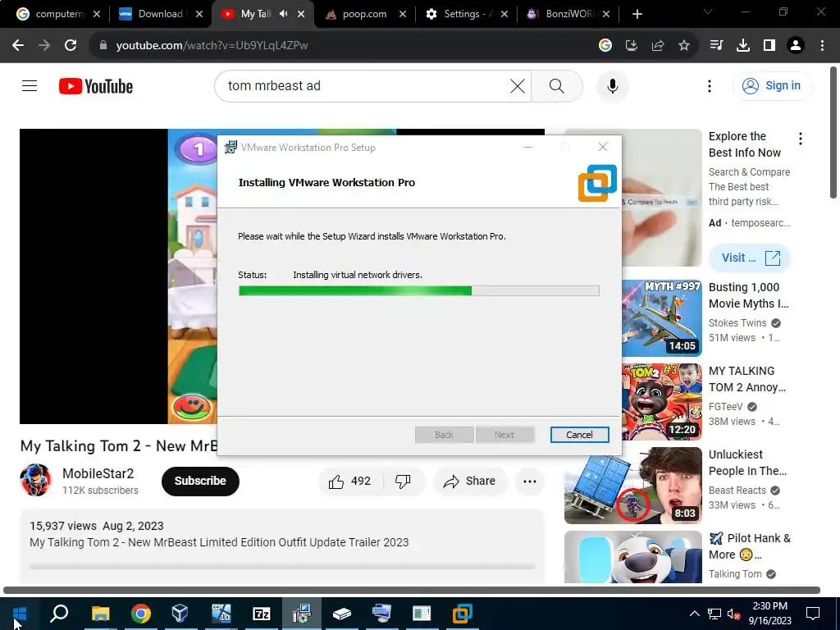Start voice search with microphone
This screenshot has width=840, height=630.
[x=612, y=85]
